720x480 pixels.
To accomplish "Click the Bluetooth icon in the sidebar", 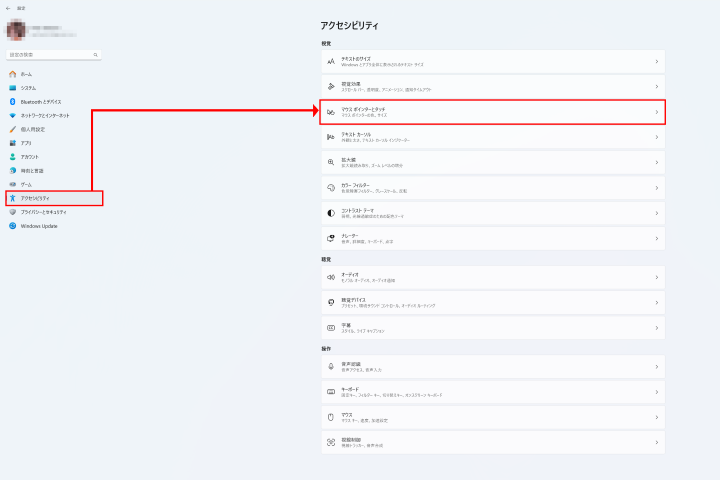I will click(12, 101).
